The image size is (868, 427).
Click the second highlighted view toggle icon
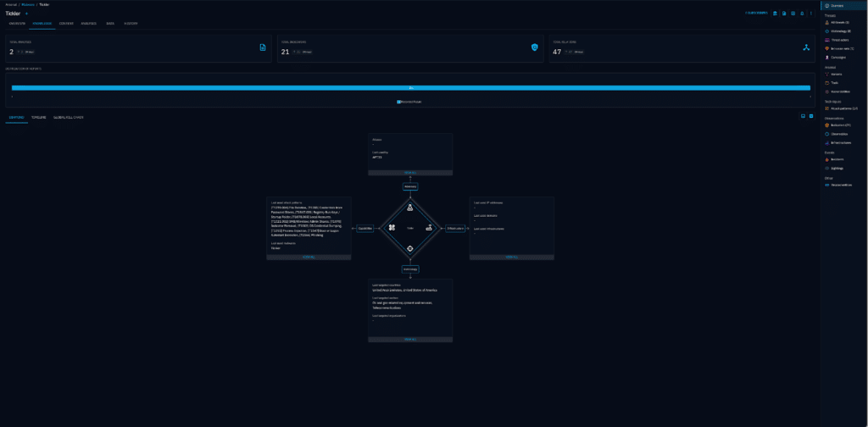(x=811, y=116)
